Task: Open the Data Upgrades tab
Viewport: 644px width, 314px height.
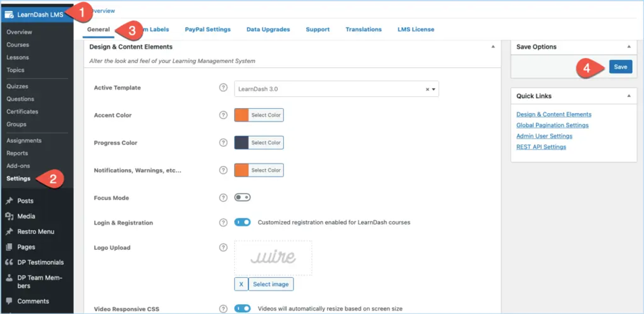Action: pos(268,29)
